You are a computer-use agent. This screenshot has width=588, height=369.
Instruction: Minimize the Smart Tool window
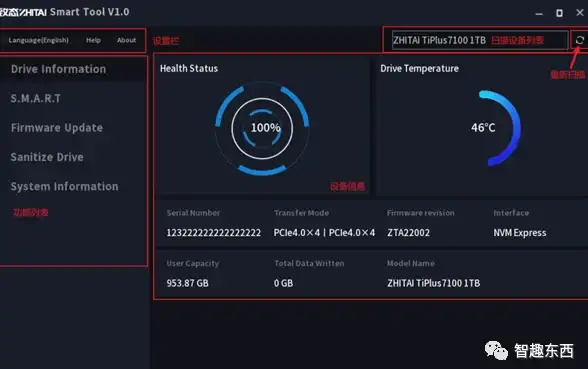(x=539, y=13)
